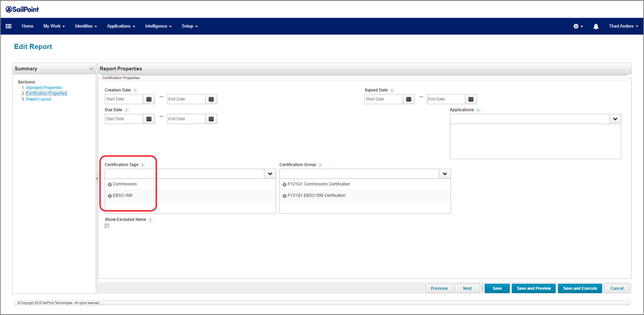The width and height of the screenshot is (644, 315).
Task: Remove the Commissions certification tag
Action: [110, 184]
